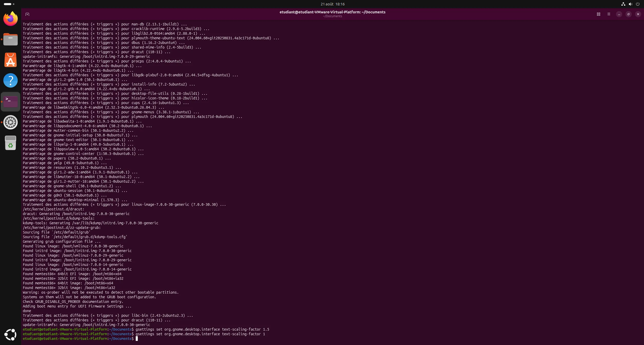Click the 'Paramétrage de resources' line
The height and width of the screenshot is (345, 644).
point(72,167)
